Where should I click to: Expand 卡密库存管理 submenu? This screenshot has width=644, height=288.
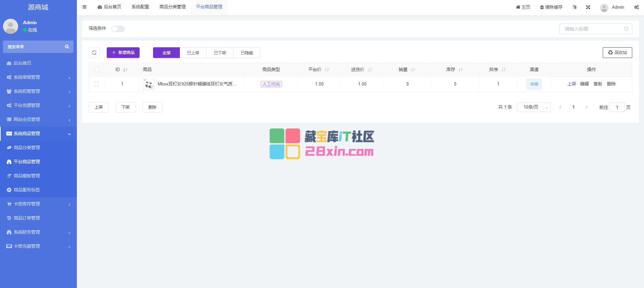point(38,204)
